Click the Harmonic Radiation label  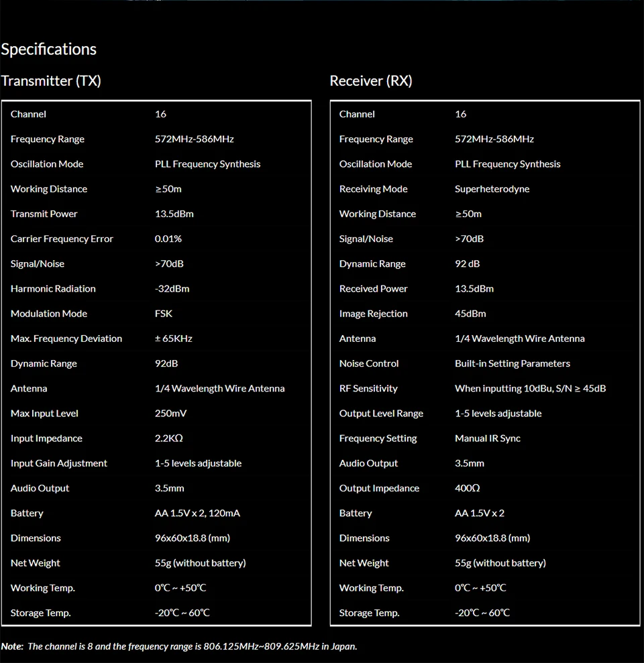point(53,289)
